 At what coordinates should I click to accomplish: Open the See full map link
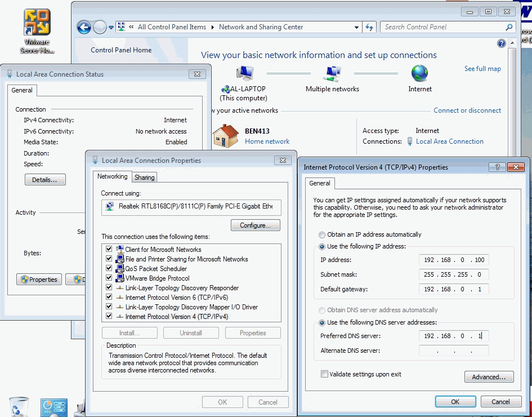coord(482,68)
